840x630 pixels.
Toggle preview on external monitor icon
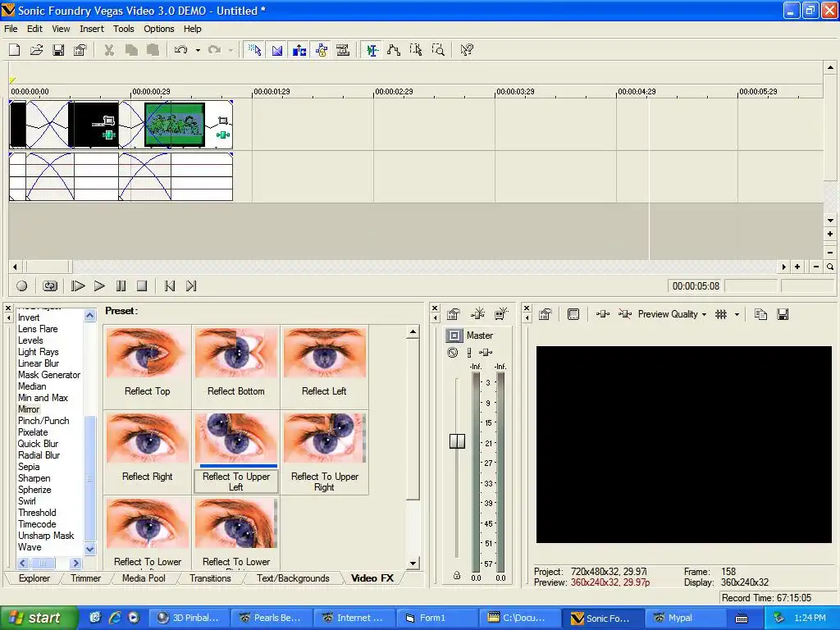[x=573, y=314]
